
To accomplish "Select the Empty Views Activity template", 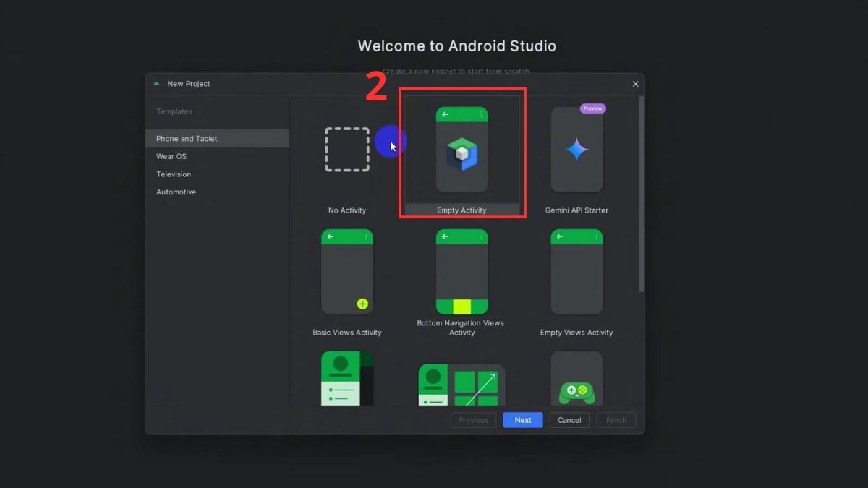I will pyautogui.click(x=576, y=272).
